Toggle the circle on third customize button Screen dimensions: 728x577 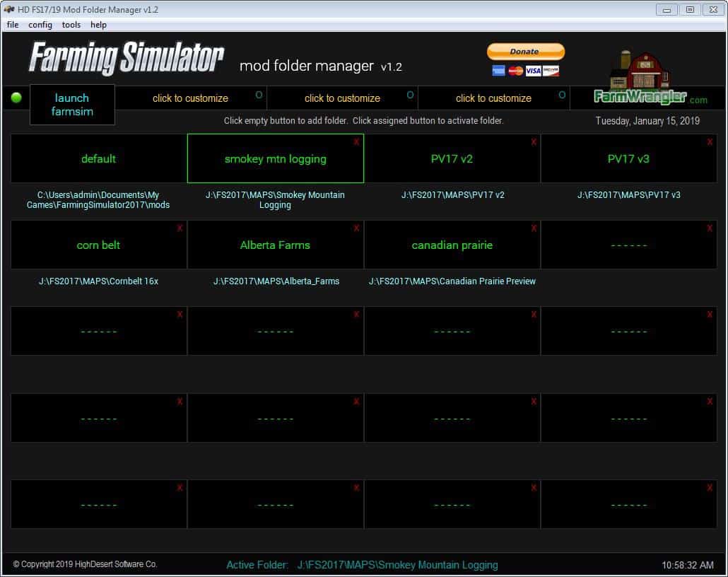(562, 95)
